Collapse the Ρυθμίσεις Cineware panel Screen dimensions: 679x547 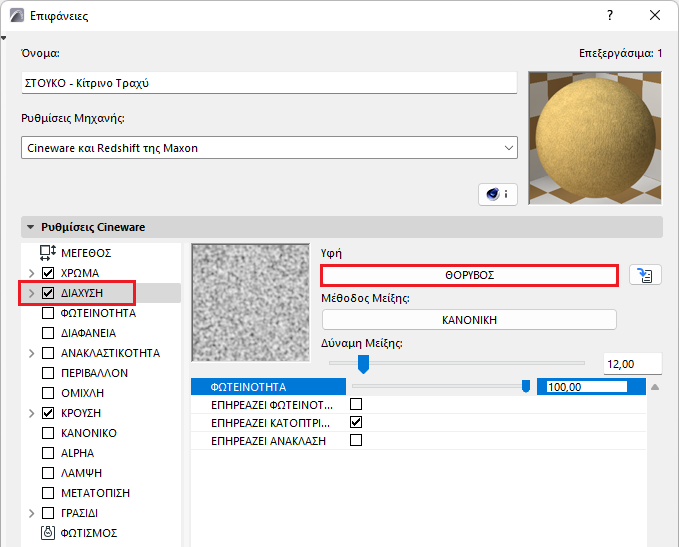click(x=30, y=227)
